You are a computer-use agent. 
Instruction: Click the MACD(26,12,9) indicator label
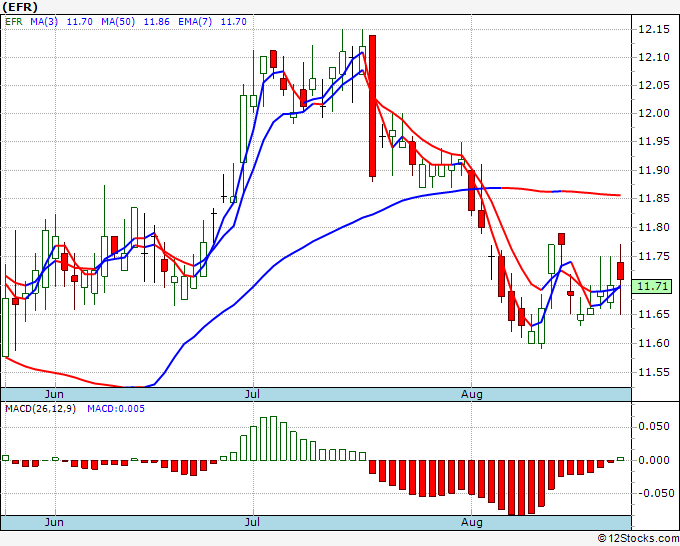coord(40,409)
